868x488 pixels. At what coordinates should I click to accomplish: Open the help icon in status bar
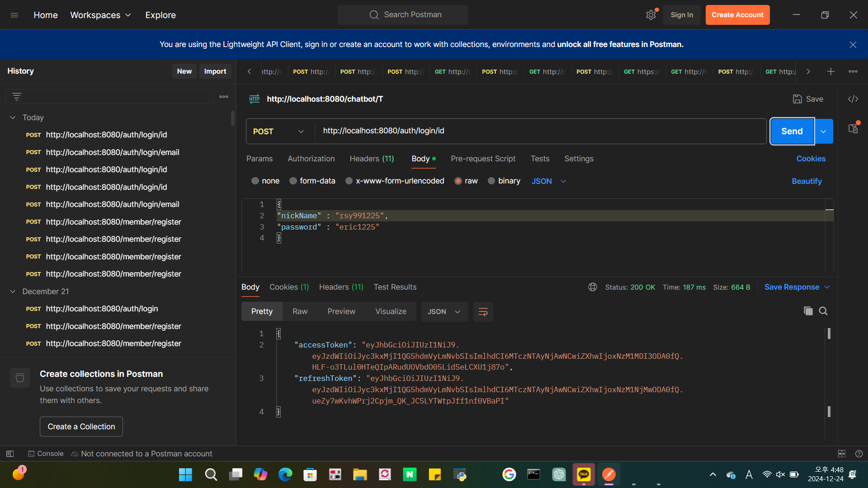859,454
